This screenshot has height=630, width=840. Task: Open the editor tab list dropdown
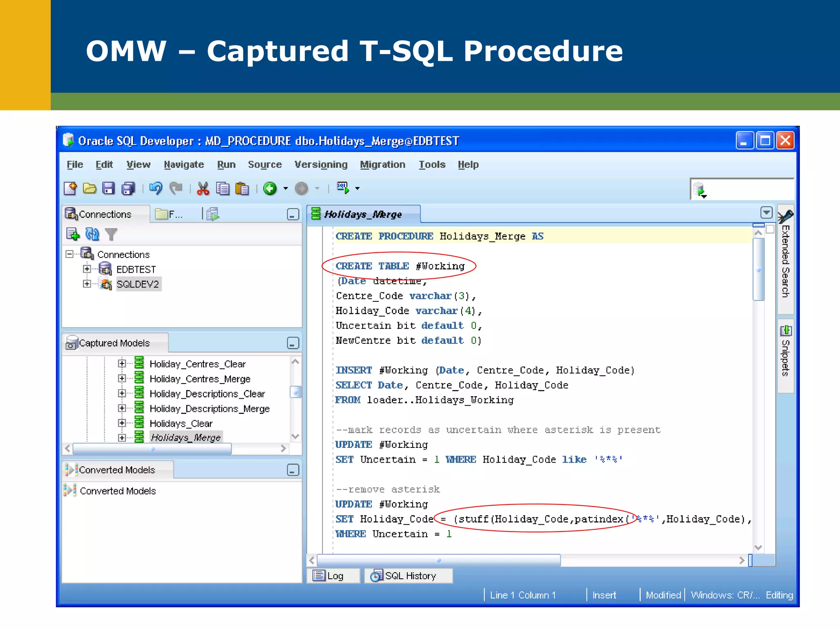(x=766, y=212)
